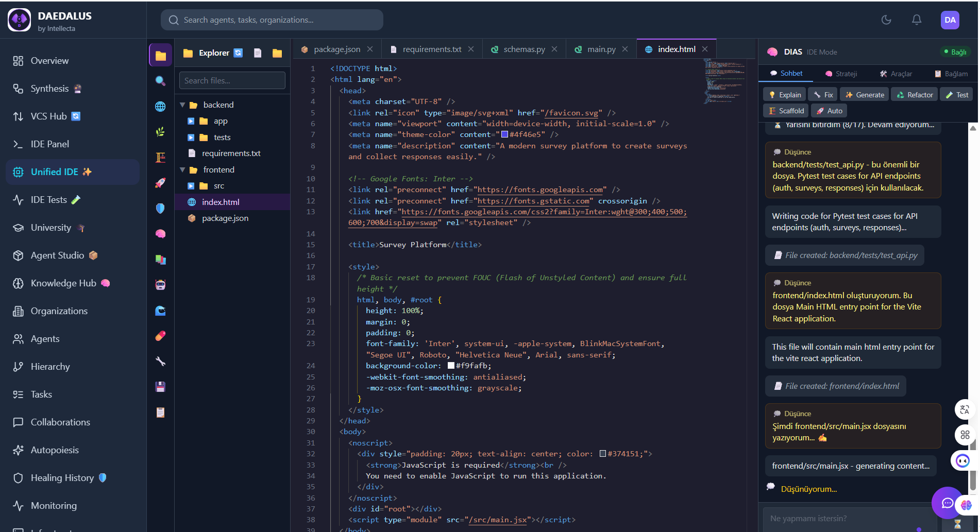Switch to the schemas.py editor tab
This screenshot has width=980, height=532.
tap(524, 49)
